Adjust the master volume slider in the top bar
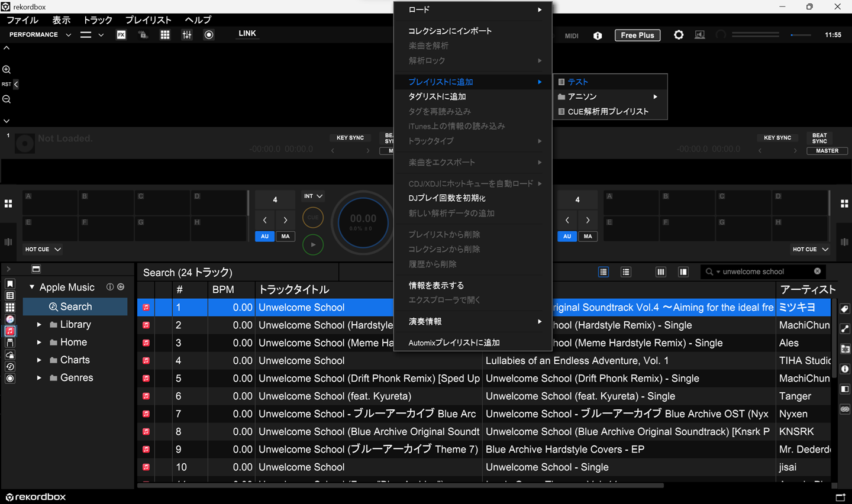Viewport: 852px width, 504px height. (801, 35)
